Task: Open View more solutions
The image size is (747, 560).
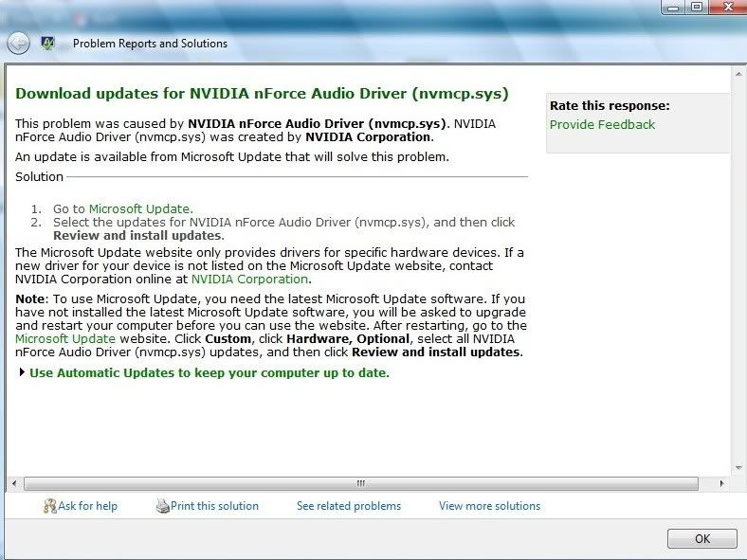Action: tap(490, 506)
